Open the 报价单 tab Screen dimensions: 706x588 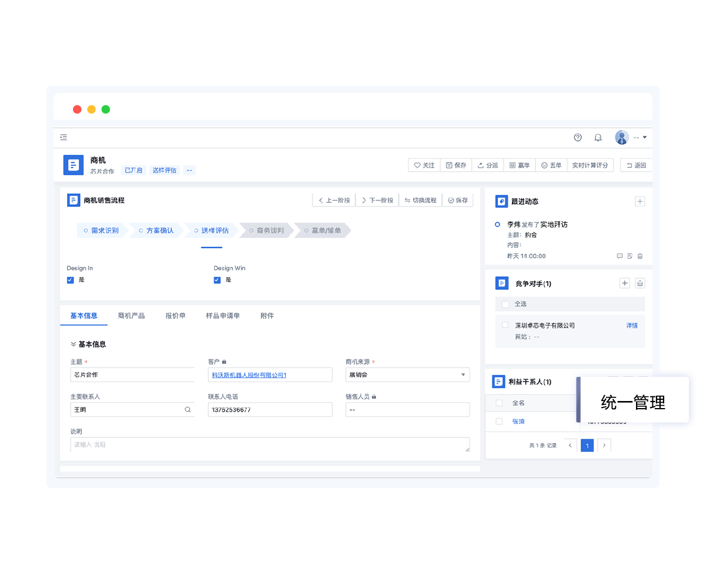(175, 316)
